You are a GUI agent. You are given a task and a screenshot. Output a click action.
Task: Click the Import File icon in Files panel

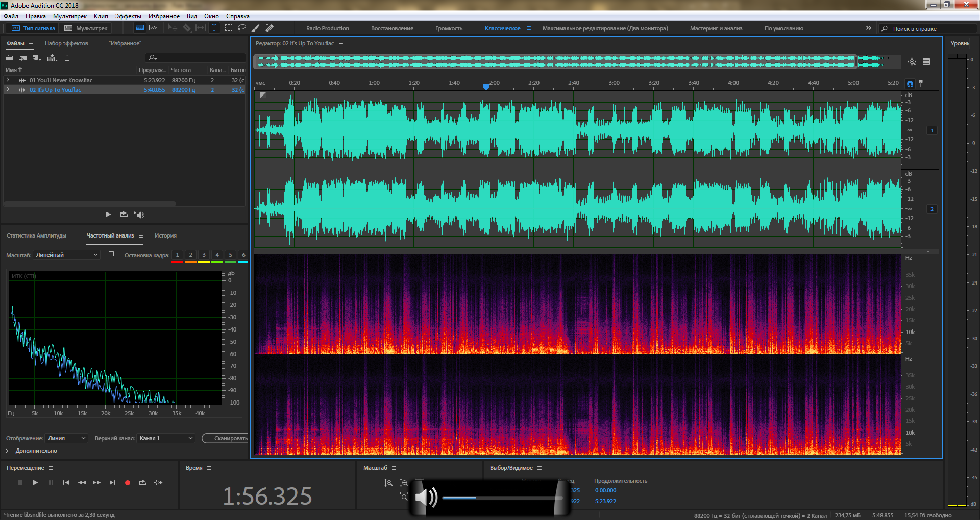[23, 58]
